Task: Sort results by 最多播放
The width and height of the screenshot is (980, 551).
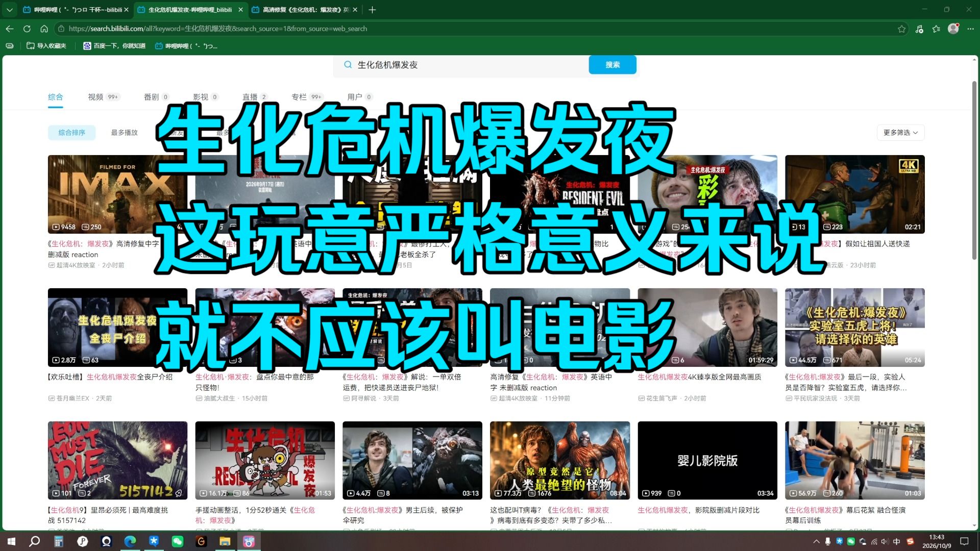Action: [125, 133]
